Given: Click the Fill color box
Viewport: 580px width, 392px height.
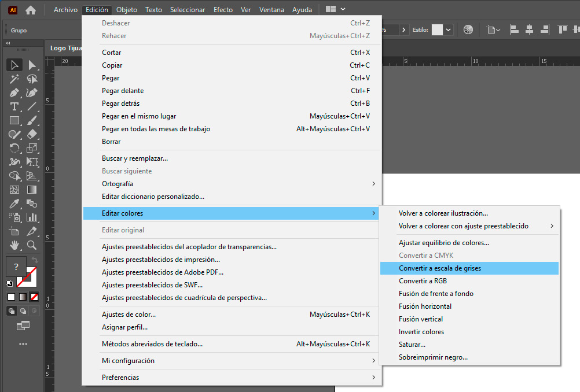Looking at the screenshot, I should 16,267.
